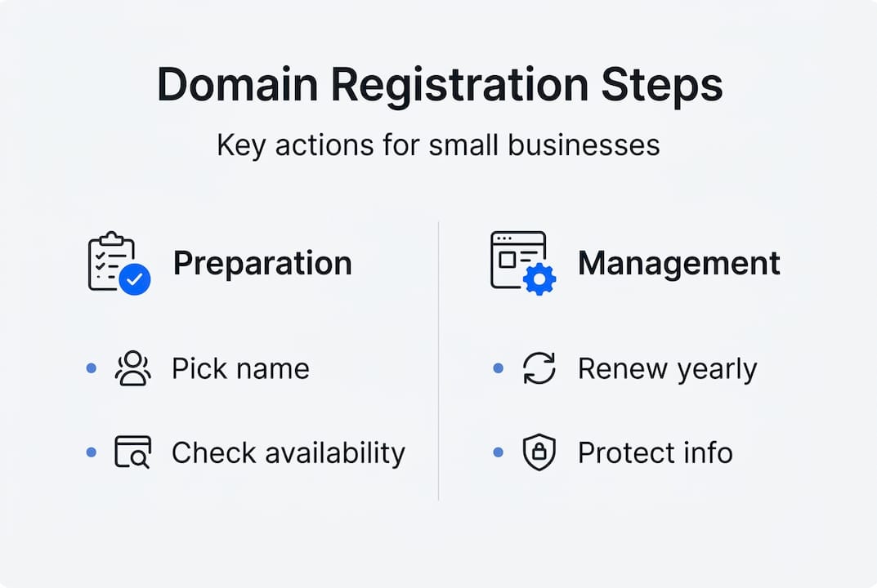Select the 'Check availability' text
Screen dimensions: 877x588
point(288,452)
